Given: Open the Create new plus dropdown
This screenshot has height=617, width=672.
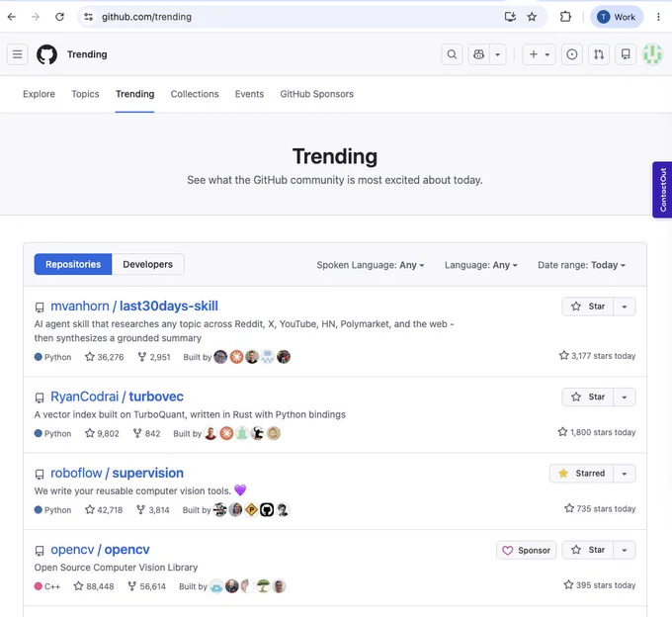Looking at the screenshot, I should [540, 54].
